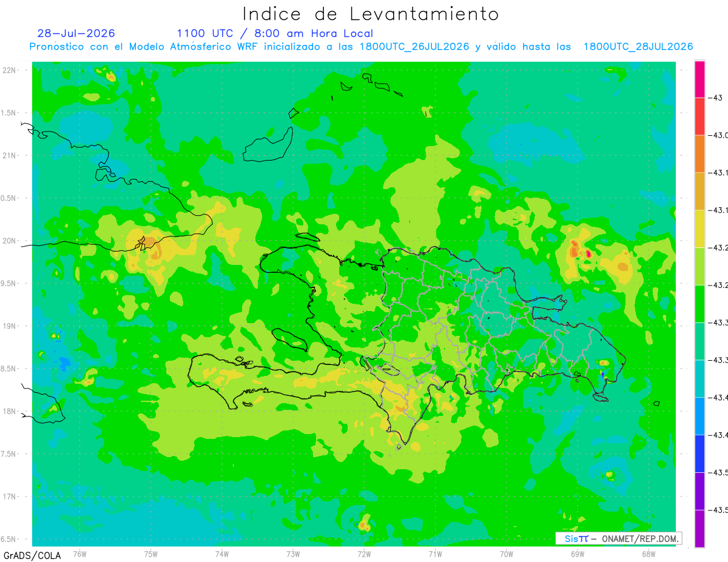Click the '-43' color bar value
The width and height of the screenshot is (728, 562).
pos(716,98)
